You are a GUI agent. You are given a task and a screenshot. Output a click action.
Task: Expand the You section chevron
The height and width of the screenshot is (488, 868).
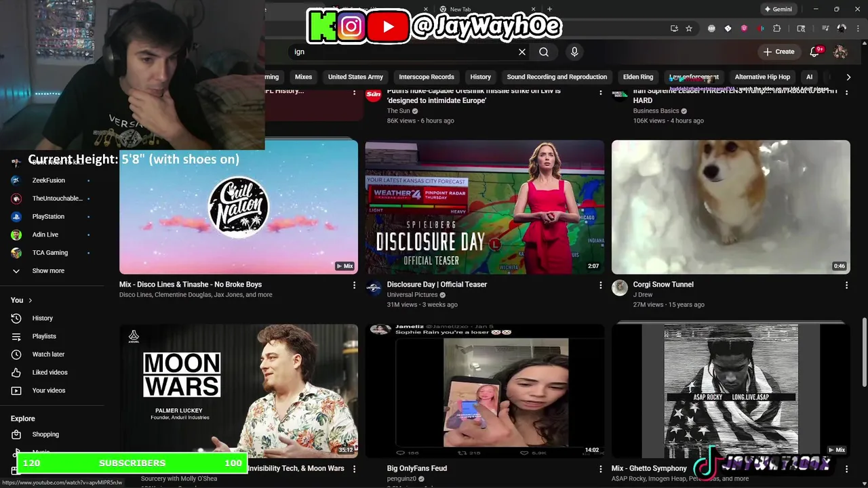(x=30, y=300)
